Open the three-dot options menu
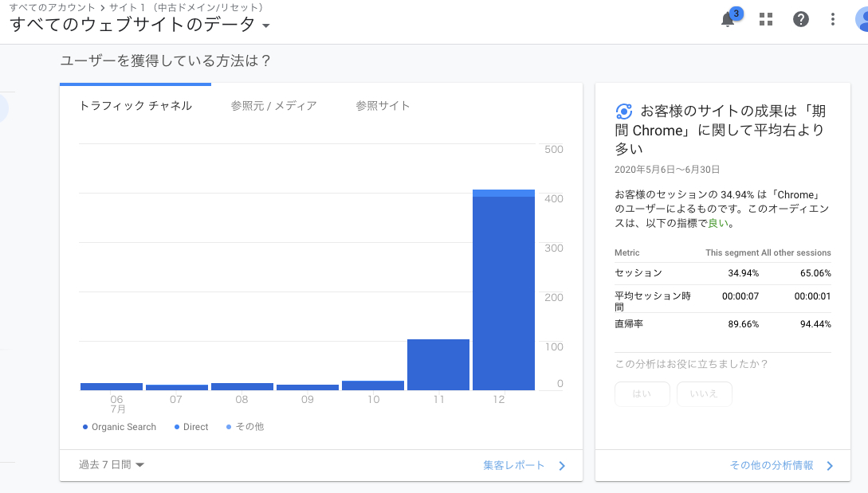The width and height of the screenshot is (868, 493). [x=832, y=19]
